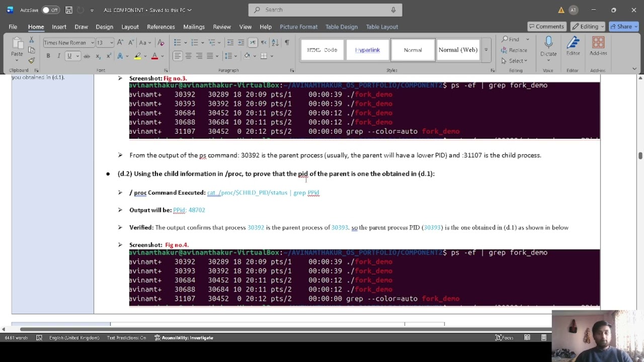
Task: Click the Search box in the title bar
Action: tap(325, 10)
